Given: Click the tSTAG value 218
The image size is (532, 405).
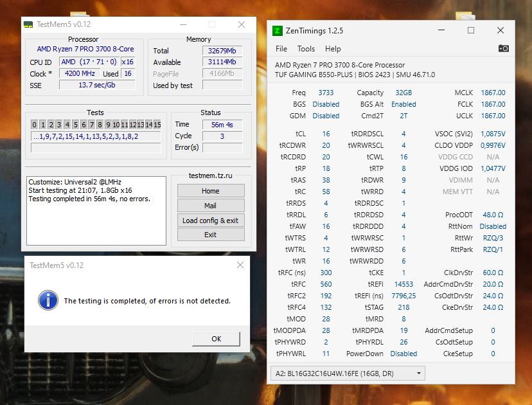Looking at the screenshot, I should tap(403, 307).
